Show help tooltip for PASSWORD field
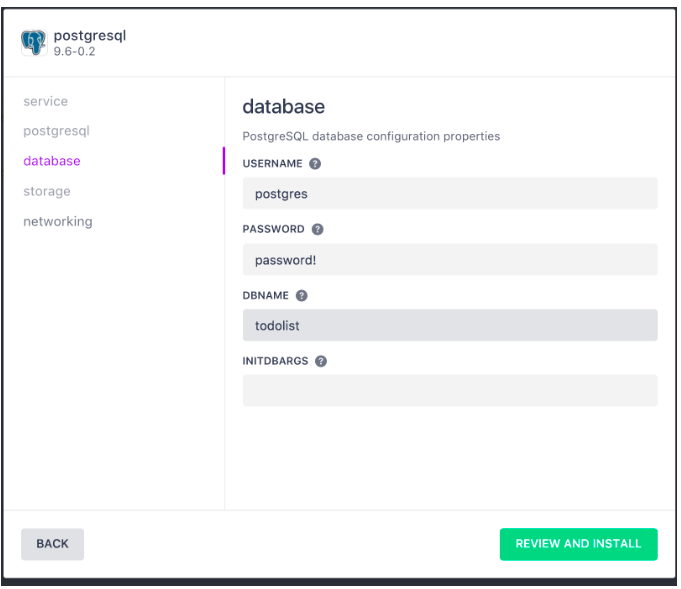The image size is (681, 589). 317,229
